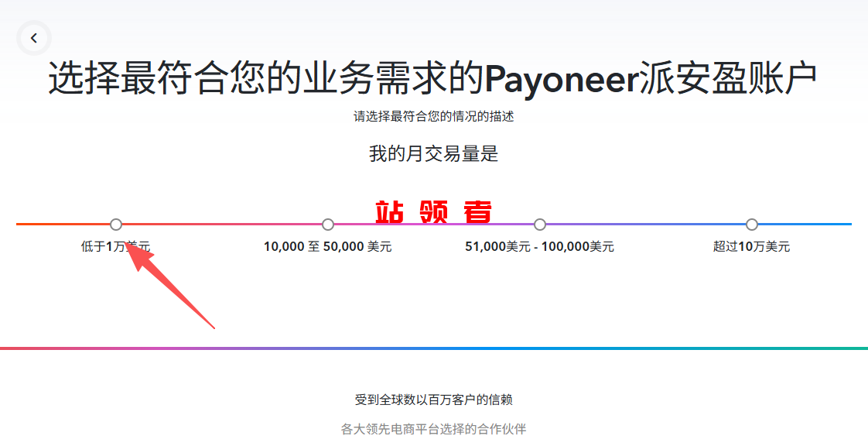
Task: Click the 低于1万美元 text label
Action: point(115,247)
